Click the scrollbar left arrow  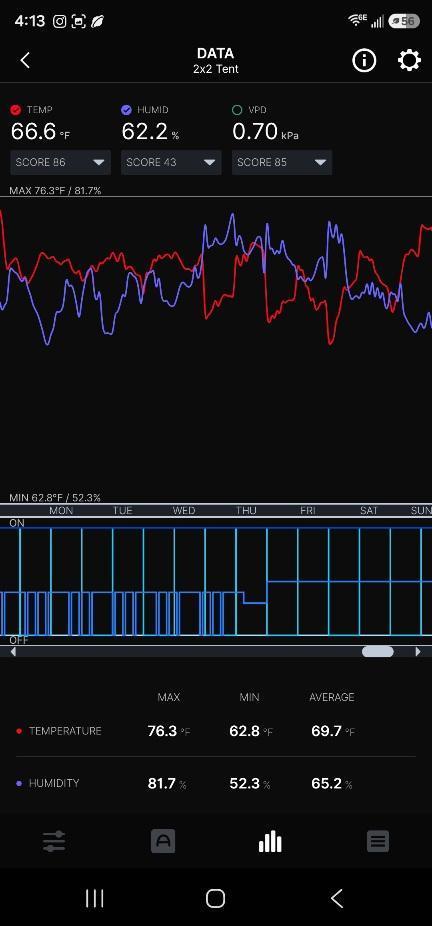pyautogui.click(x=13, y=651)
